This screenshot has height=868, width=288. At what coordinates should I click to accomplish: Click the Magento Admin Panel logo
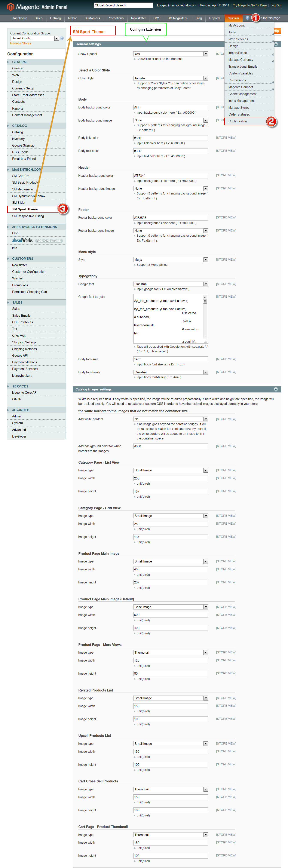click(37, 7)
